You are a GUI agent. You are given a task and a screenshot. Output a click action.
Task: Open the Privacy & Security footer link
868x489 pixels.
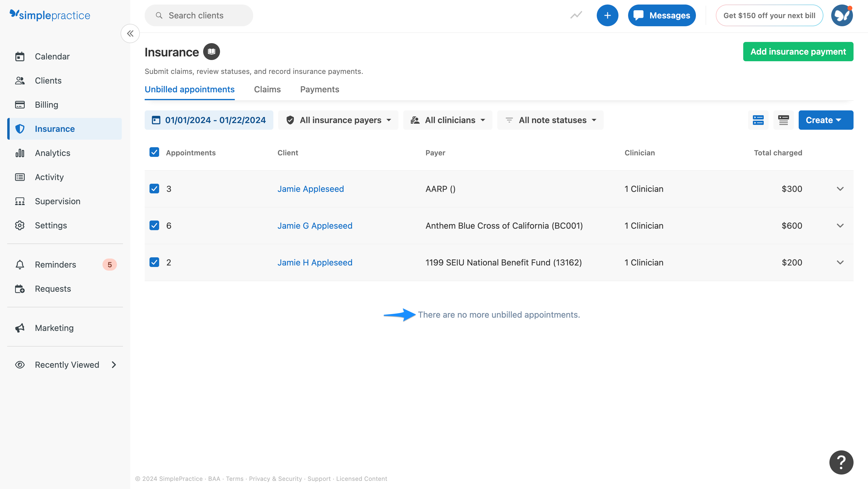pos(275,478)
